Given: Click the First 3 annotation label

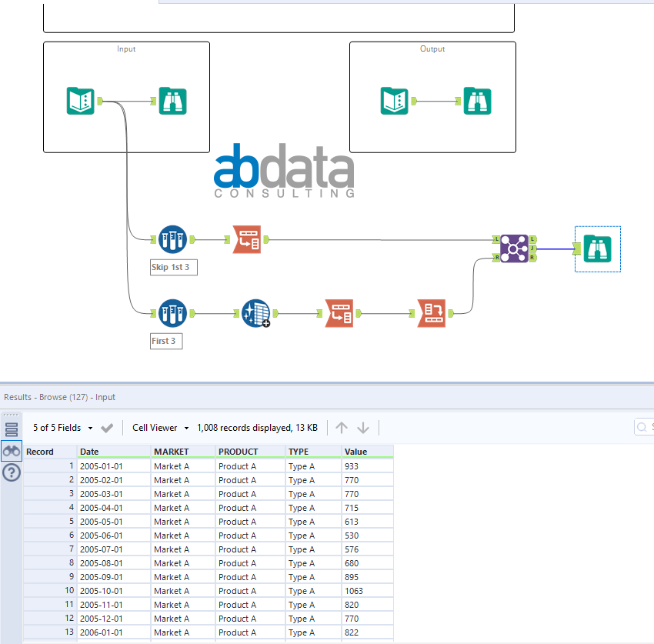Looking at the screenshot, I should 166,341.
